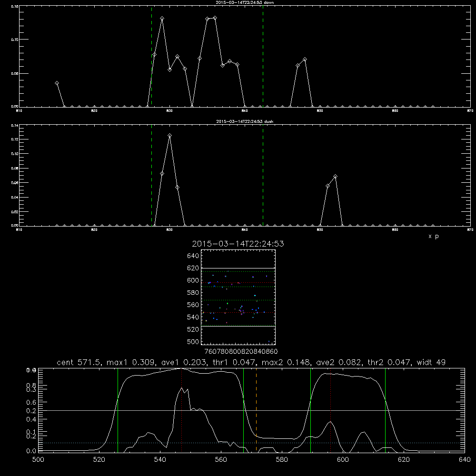The height and width of the screenshot is (476, 476).
Task: Click the 520 label on scatter plot y-axis
Action: pyautogui.click(x=193, y=329)
